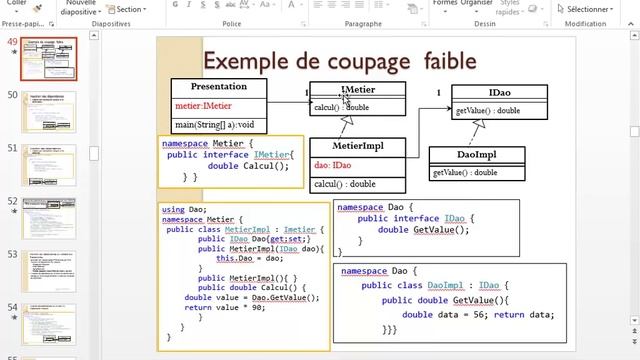
Task: Open the font color dropdown arrow
Action: [x=301, y=4]
